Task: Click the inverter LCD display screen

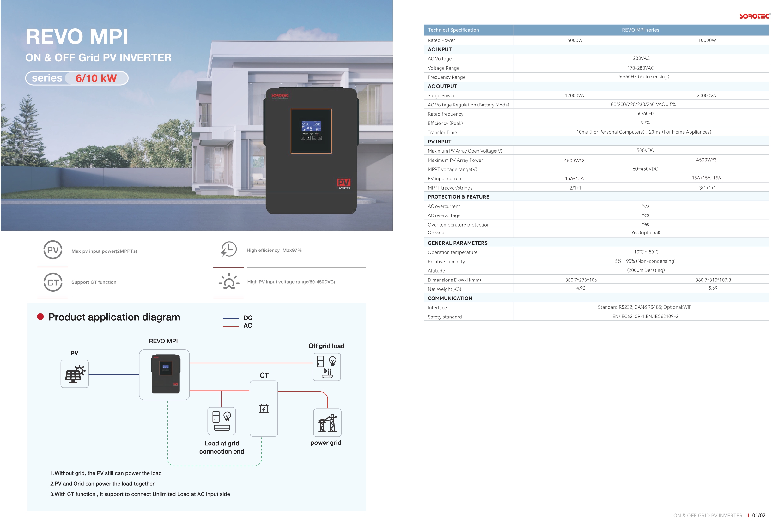Action: tap(311, 126)
